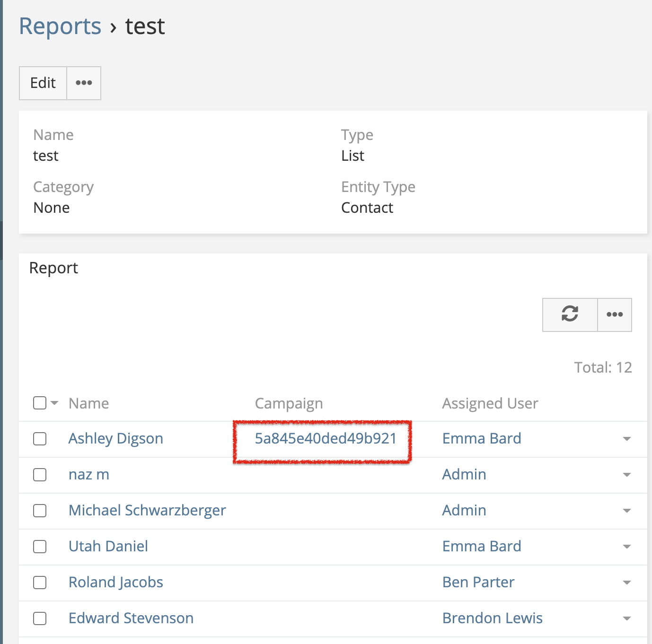Click the Edit button

[x=43, y=83]
